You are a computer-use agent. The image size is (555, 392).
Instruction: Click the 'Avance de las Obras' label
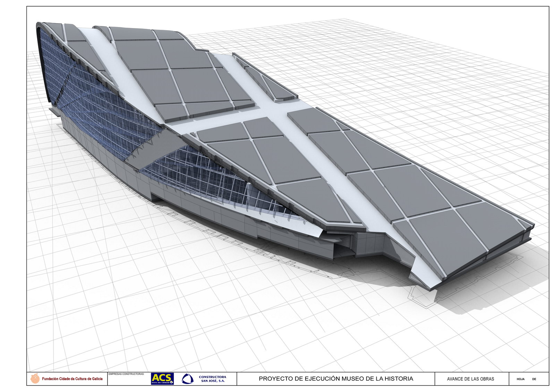[x=470, y=379]
